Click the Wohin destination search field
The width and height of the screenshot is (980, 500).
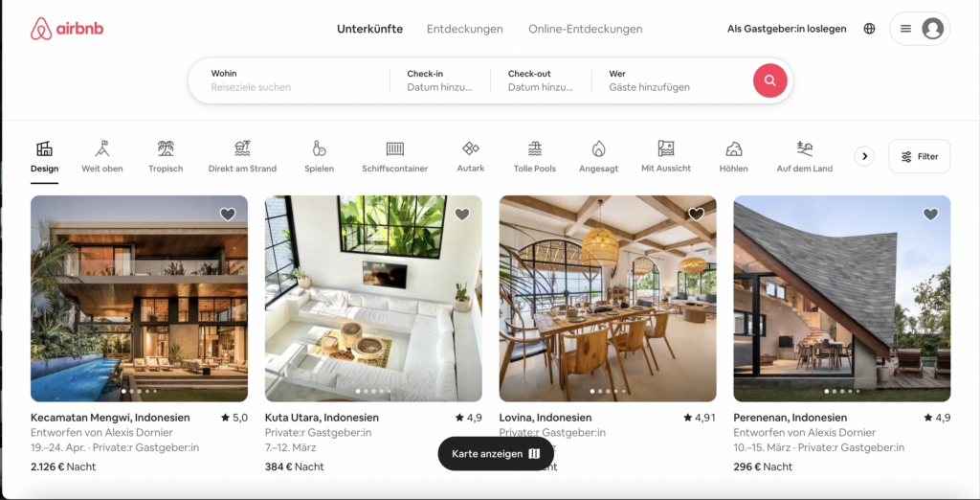tap(289, 80)
